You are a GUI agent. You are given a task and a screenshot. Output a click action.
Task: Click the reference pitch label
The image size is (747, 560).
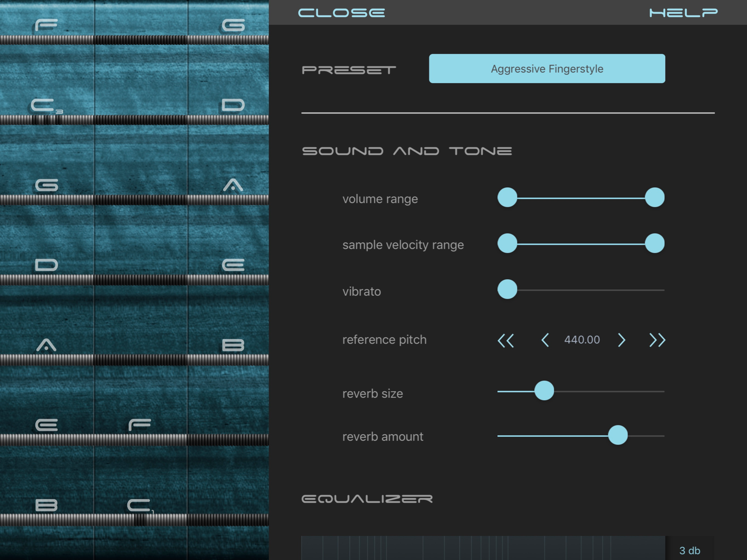coord(384,340)
